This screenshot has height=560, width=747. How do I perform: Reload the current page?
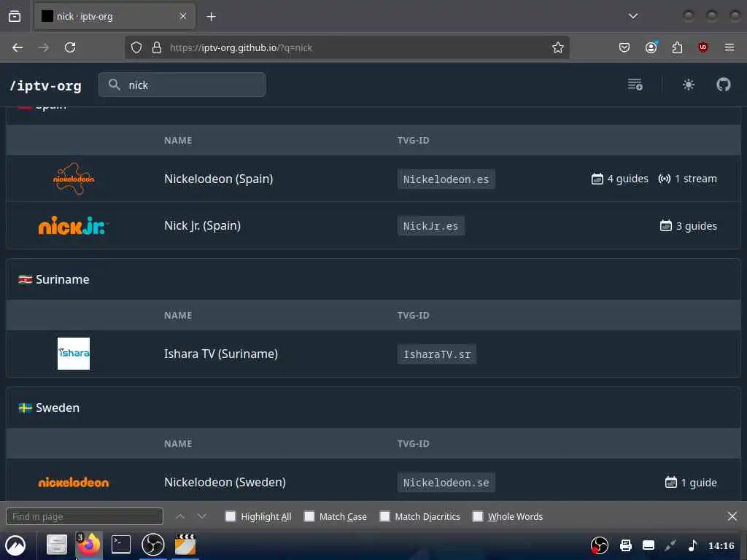[x=70, y=47]
